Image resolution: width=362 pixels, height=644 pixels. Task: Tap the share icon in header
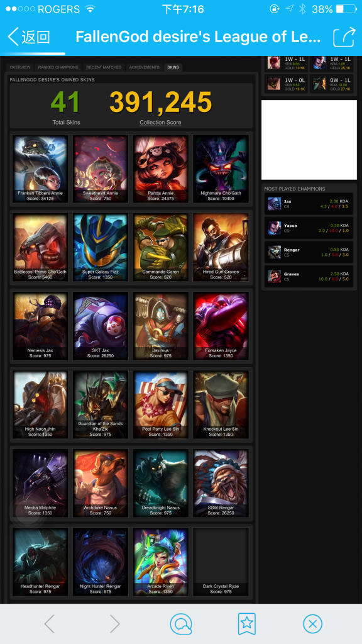pos(344,37)
